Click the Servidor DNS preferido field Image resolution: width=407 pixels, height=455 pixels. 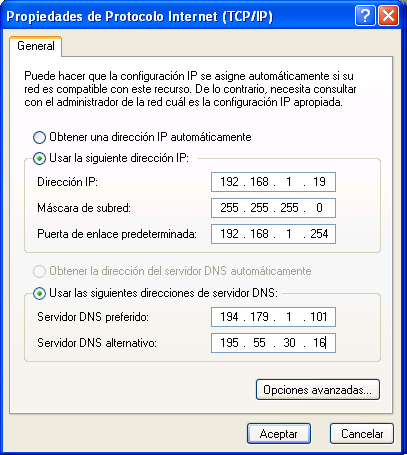273,317
